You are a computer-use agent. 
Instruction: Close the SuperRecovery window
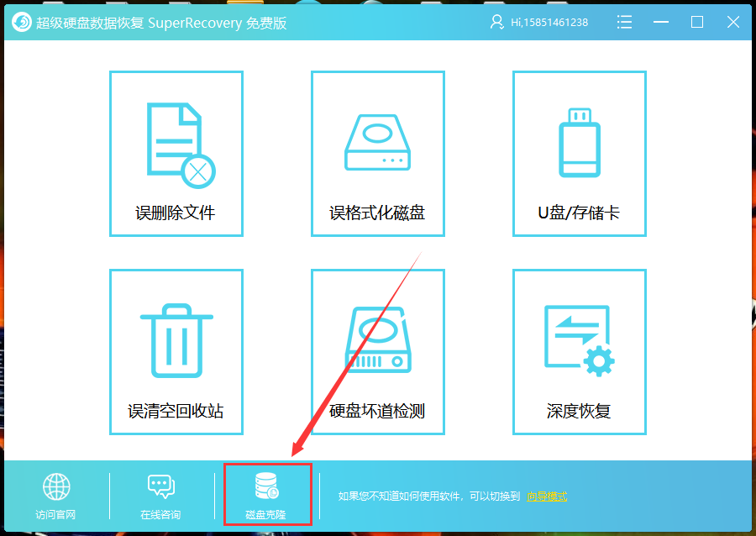coord(732,22)
